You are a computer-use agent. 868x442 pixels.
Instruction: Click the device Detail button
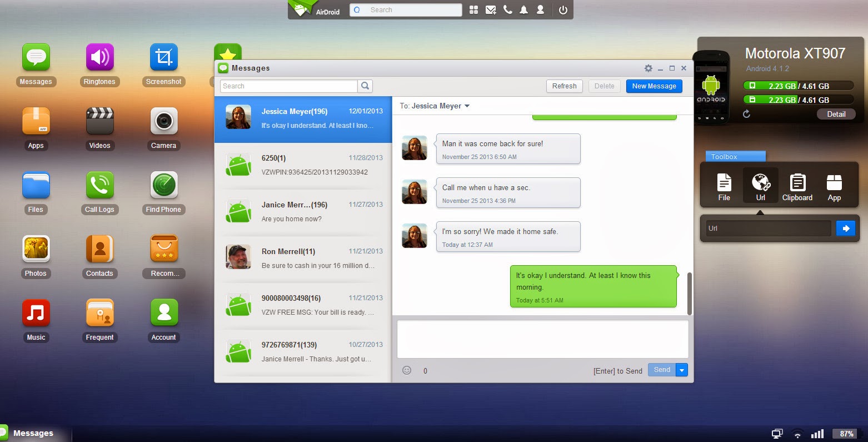coord(836,114)
